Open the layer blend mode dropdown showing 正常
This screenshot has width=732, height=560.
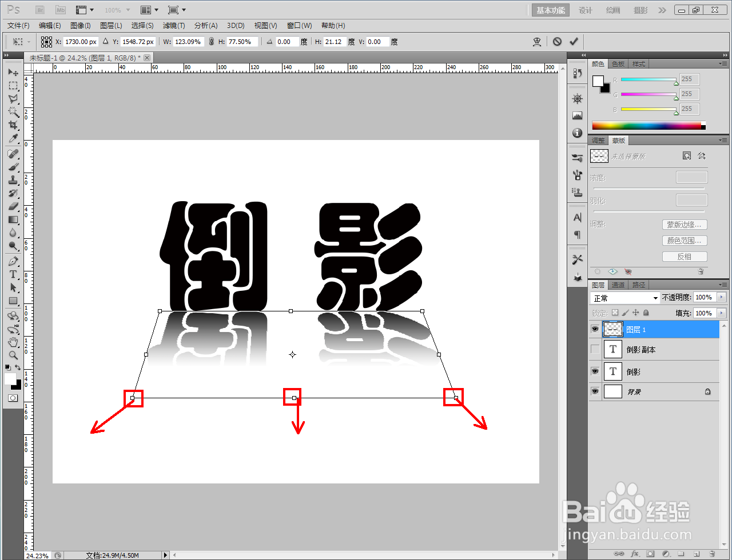click(624, 297)
